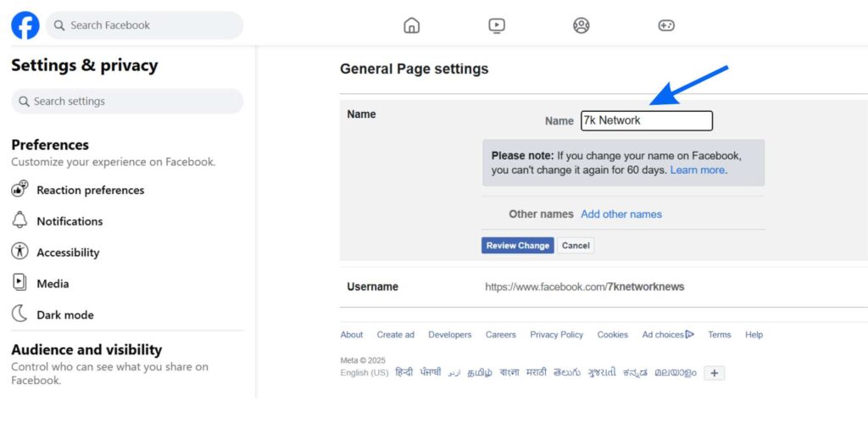Click the Create ad footer link
This screenshot has height=434, width=868.
(x=395, y=335)
